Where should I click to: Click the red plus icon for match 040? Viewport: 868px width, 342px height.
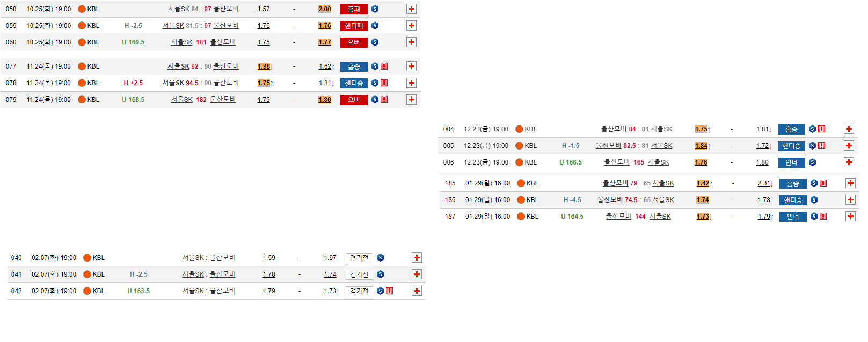[417, 258]
